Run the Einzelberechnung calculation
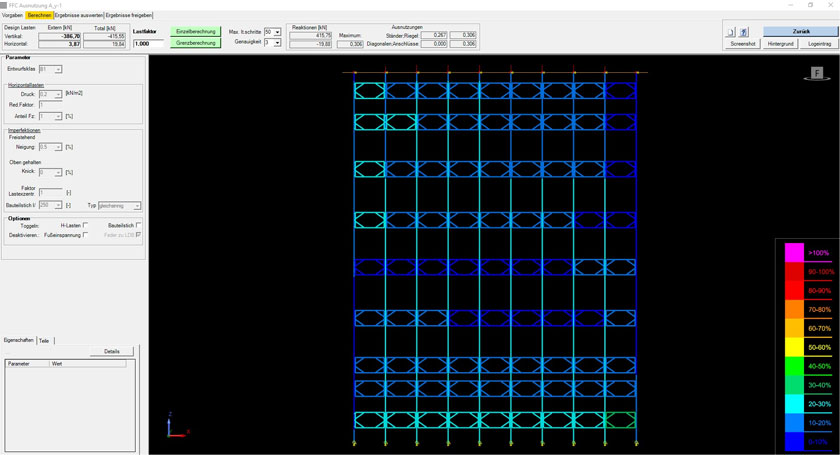The height and width of the screenshot is (455, 840). tap(195, 32)
